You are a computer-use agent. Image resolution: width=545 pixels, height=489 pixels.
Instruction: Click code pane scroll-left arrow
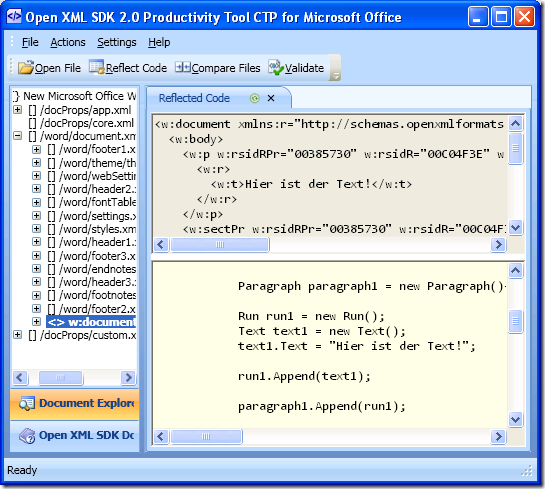pyautogui.click(x=161, y=437)
